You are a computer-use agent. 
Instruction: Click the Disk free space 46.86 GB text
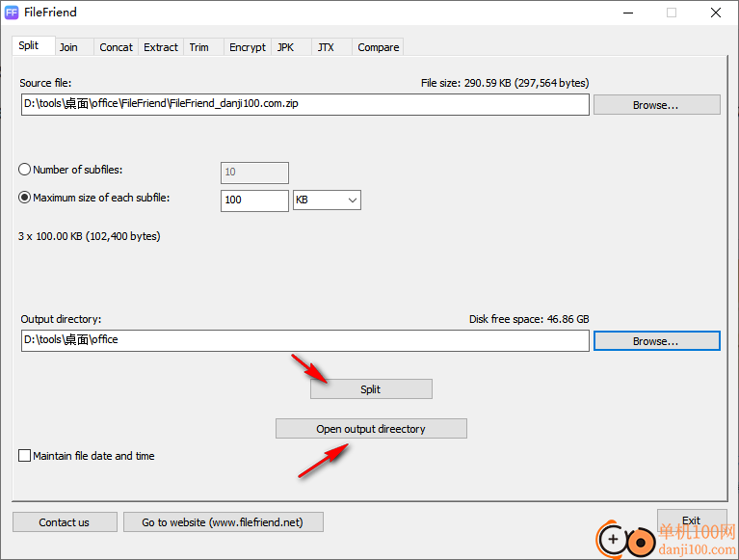pyautogui.click(x=529, y=319)
